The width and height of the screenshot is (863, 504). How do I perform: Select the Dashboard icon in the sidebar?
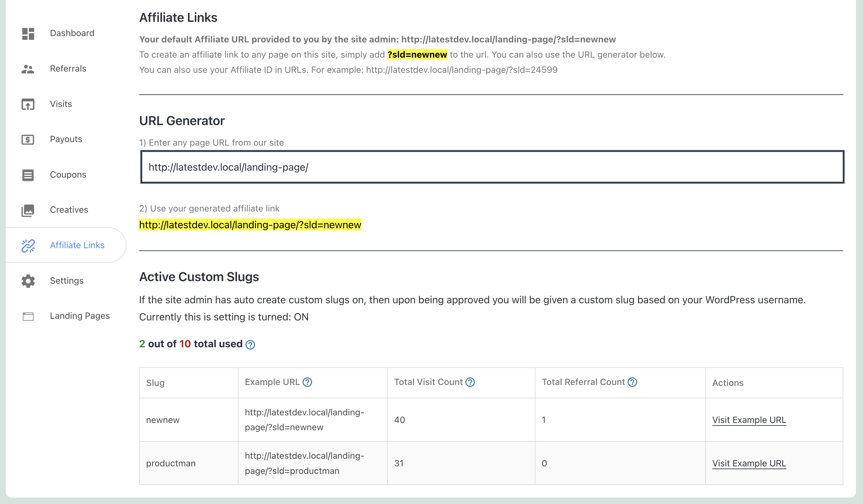click(x=28, y=34)
